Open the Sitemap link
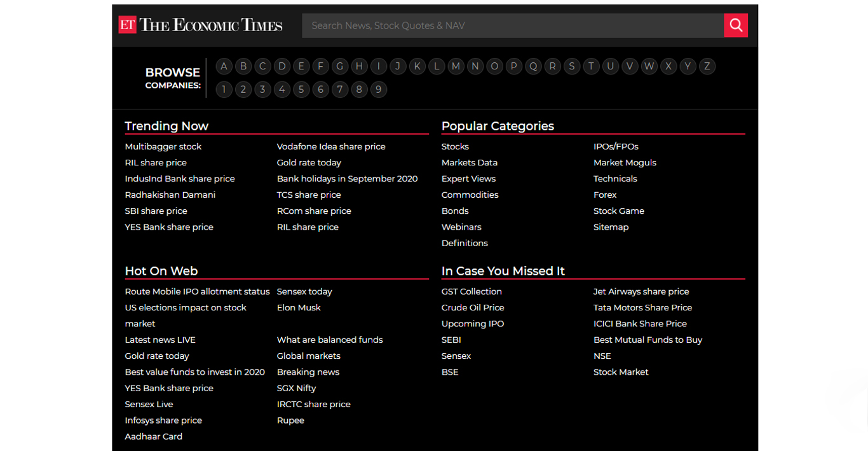The image size is (868, 451). 611,227
